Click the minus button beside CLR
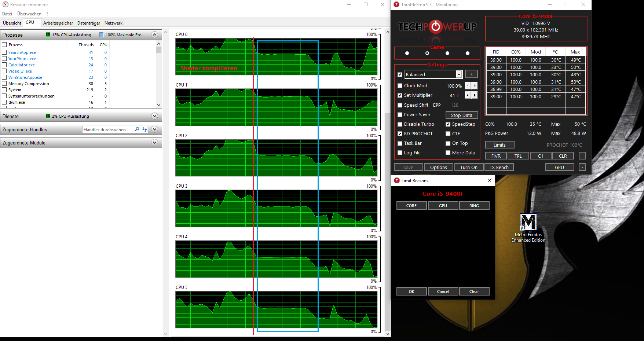The width and height of the screenshot is (644, 341). click(x=582, y=156)
